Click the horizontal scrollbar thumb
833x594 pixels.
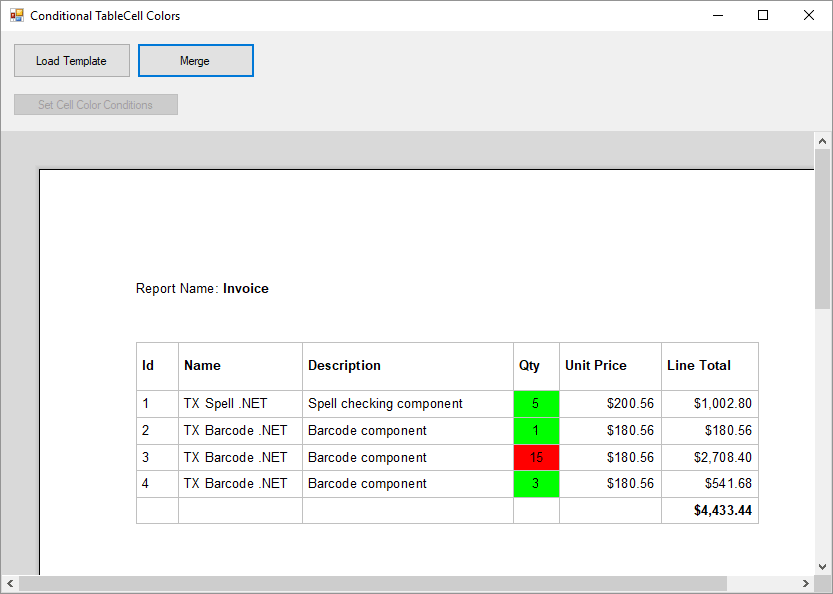pyautogui.click(x=370, y=584)
